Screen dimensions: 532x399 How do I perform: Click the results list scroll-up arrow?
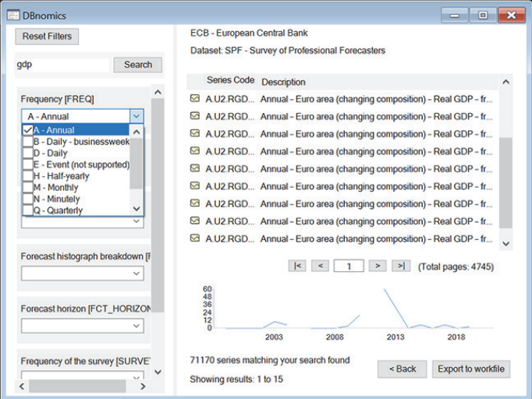(x=505, y=82)
